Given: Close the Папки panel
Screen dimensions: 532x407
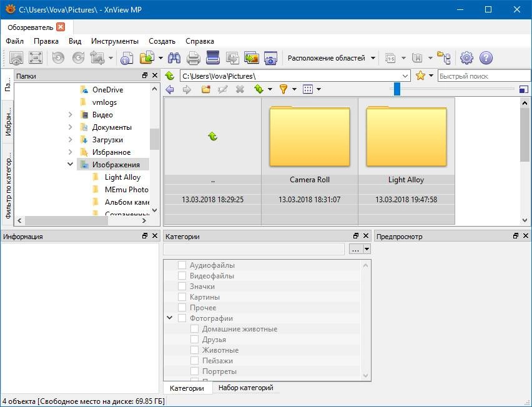Looking at the screenshot, I should coord(155,76).
